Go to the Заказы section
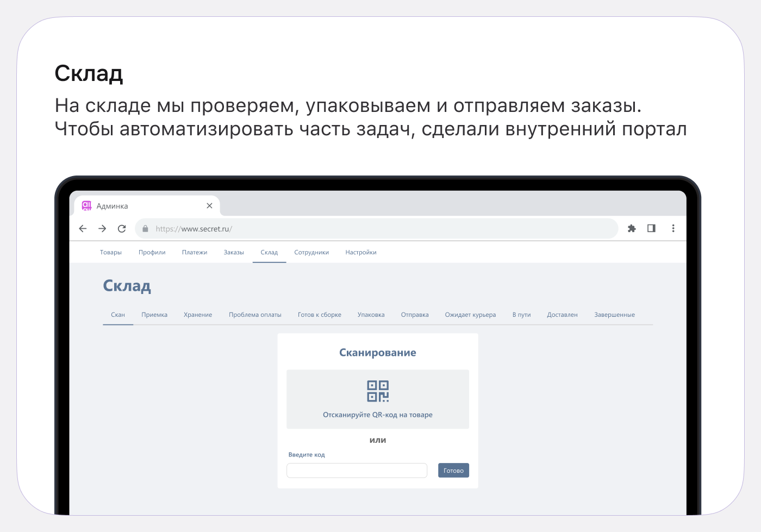This screenshot has width=761, height=532. coord(234,253)
